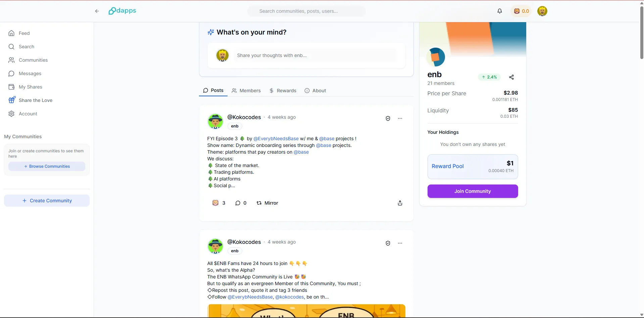The height and width of the screenshot is (318, 644).
Task: Open the ENB image in second post
Action: coord(306,311)
